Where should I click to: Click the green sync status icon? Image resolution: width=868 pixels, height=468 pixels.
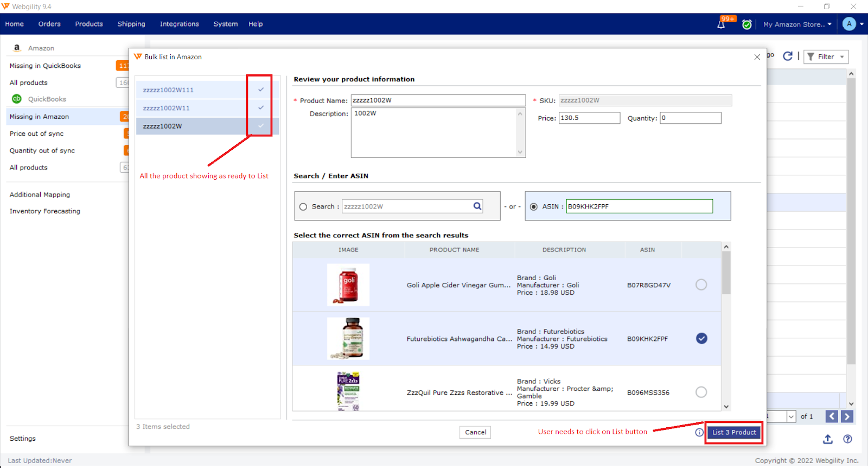pos(747,24)
